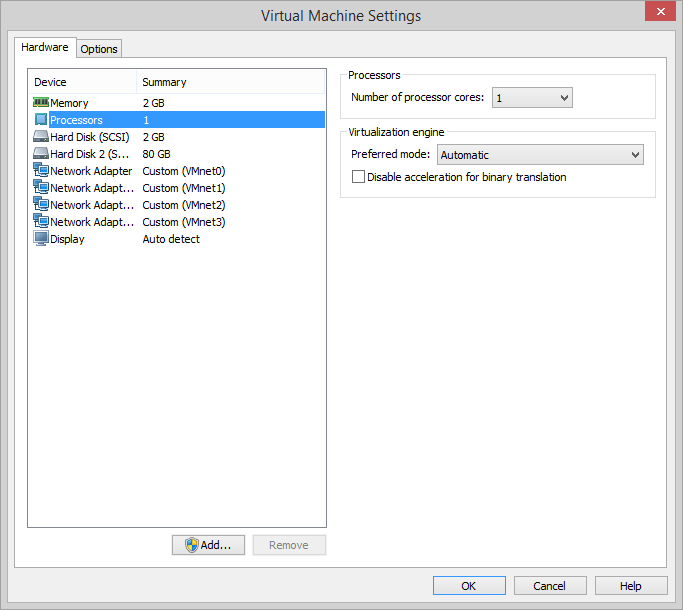Image resolution: width=683 pixels, height=610 pixels.
Task: Click the VMnet3 network adapter icon
Action: coord(41,221)
